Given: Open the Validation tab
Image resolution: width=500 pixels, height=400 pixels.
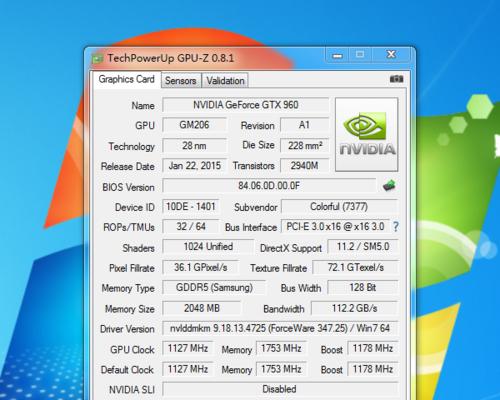Looking at the screenshot, I should click(225, 81).
